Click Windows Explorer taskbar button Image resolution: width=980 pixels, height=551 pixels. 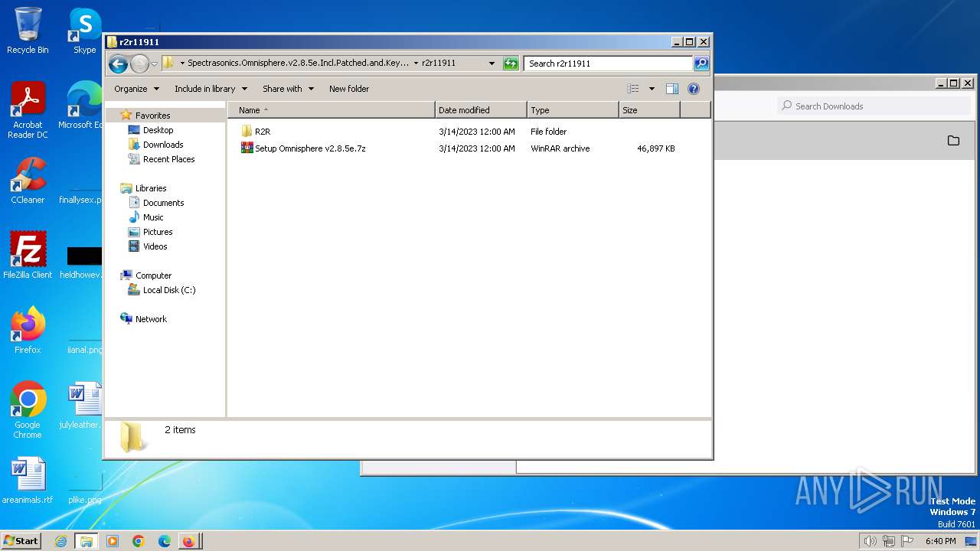pos(87,541)
